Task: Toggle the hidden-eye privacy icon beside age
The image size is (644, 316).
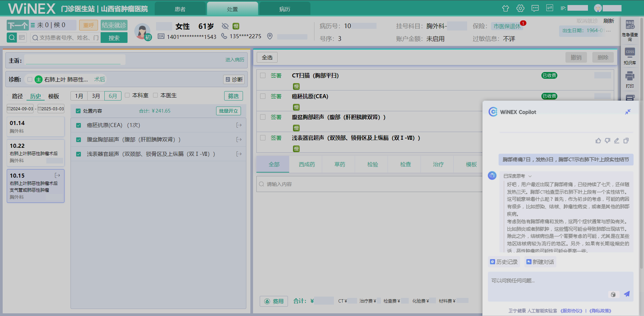Action: [x=225, y=26]
